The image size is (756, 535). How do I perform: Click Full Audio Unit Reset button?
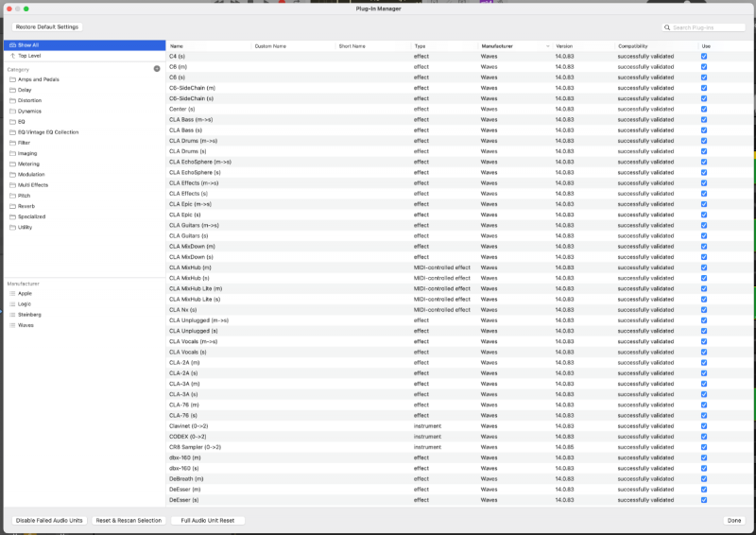click(208, 521)
